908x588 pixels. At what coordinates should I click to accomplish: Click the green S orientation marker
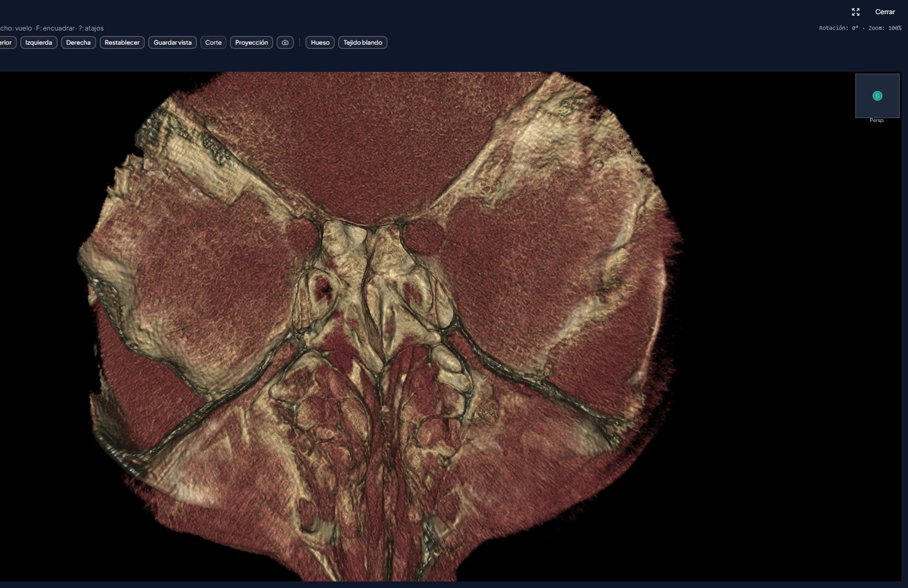click(x=877, y=96)
